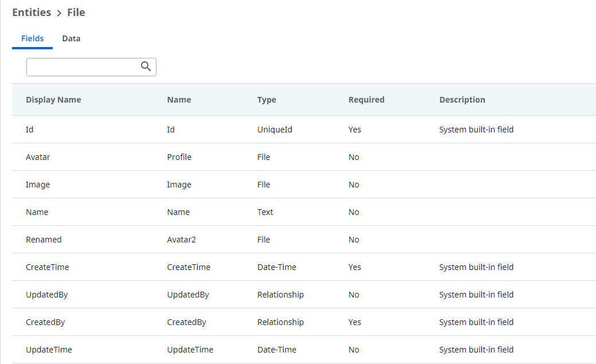Switch to the Data tab

[x=71, y=38]
